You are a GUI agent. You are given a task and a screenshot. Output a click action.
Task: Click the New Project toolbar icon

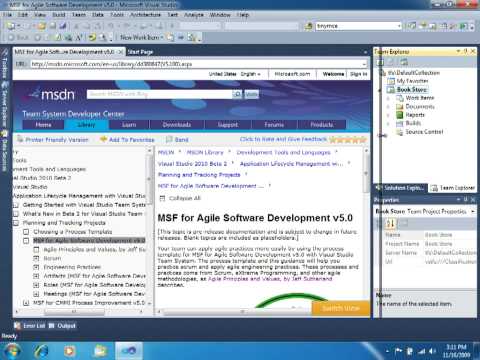[11, 26]
